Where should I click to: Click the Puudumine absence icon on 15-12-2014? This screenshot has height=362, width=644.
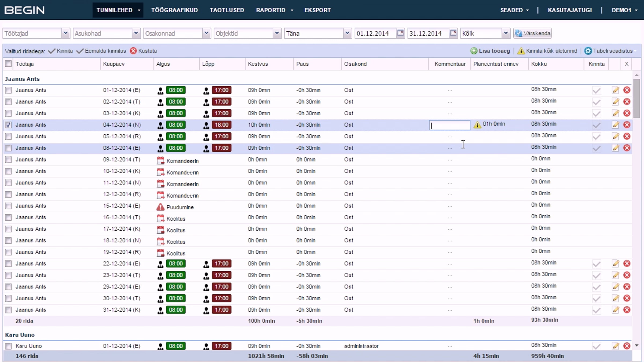click(160, 207)
